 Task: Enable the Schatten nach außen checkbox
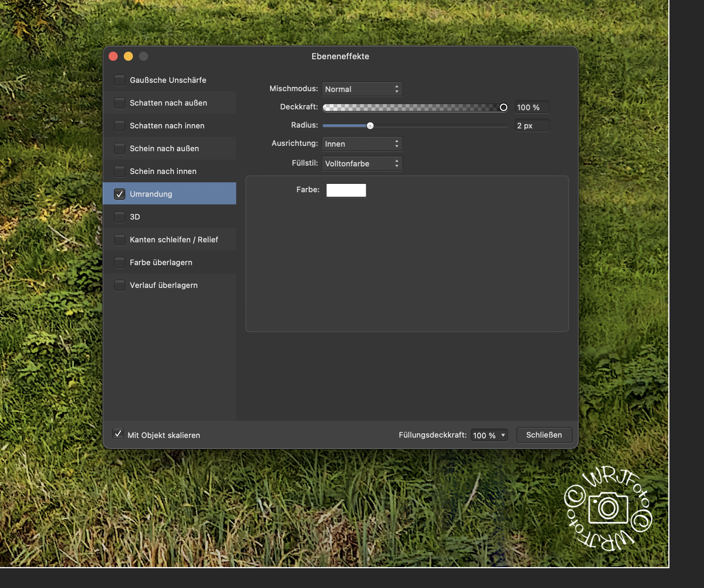point(120,103)
